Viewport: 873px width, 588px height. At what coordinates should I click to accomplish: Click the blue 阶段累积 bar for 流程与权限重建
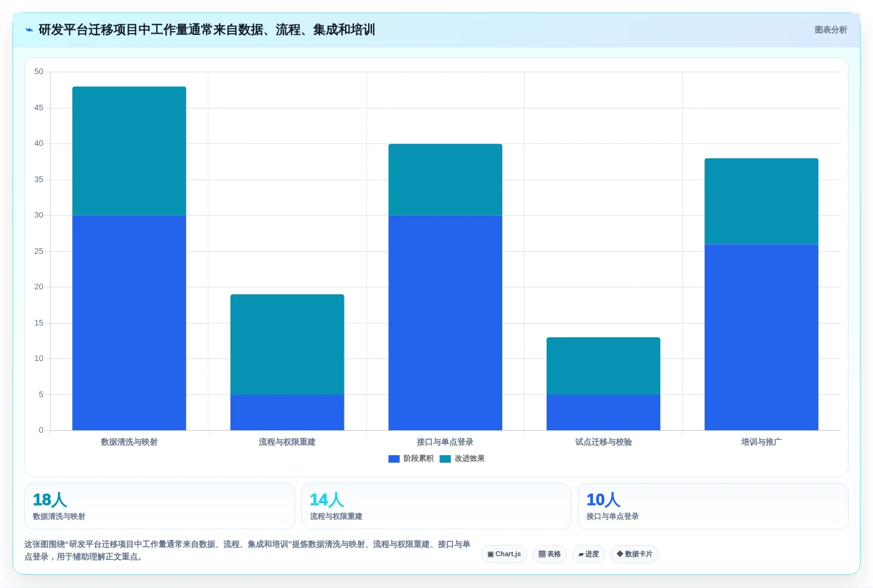[287, 412]
